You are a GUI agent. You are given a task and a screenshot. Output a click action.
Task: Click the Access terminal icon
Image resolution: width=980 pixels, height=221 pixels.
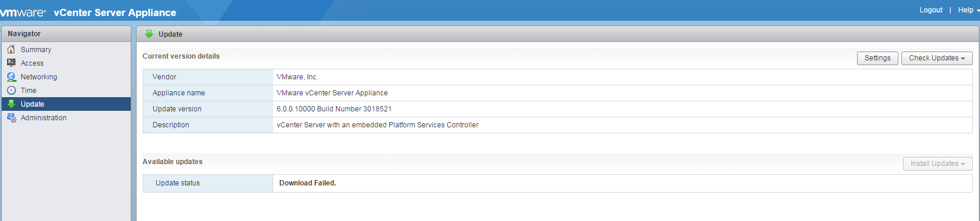(x=11, y=63)
